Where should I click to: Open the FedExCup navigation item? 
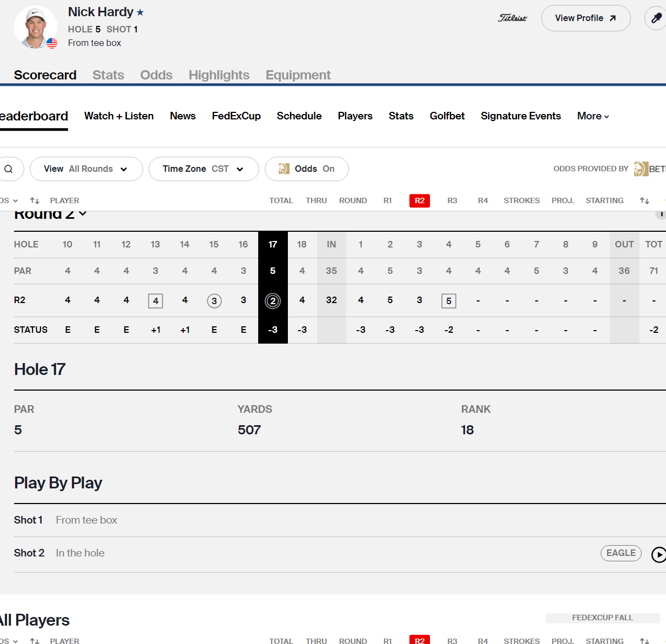236,116
